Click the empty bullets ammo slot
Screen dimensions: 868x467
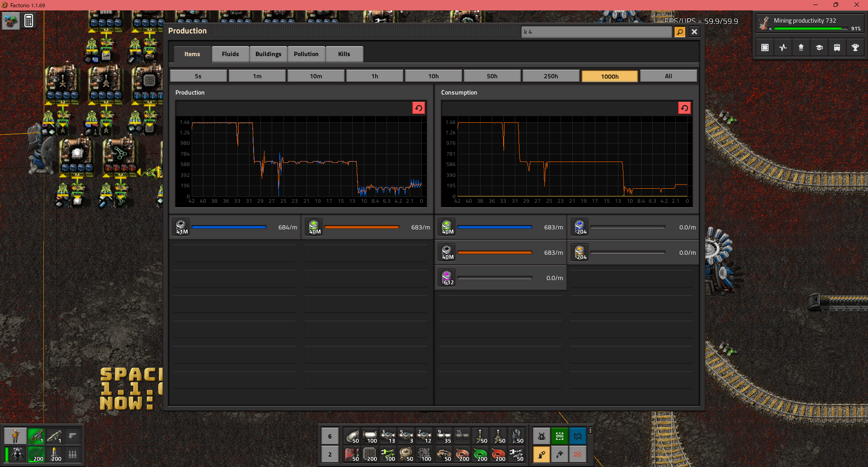point(72,454)
